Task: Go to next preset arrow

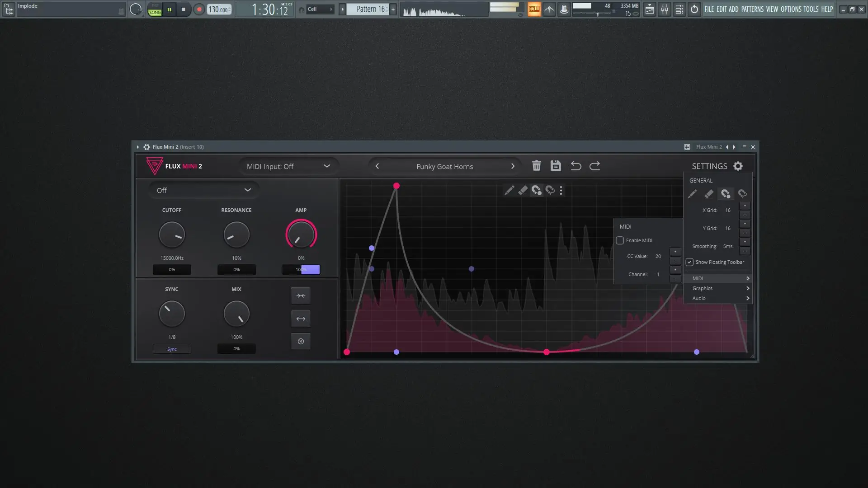Action: click(x=513, y=166)
